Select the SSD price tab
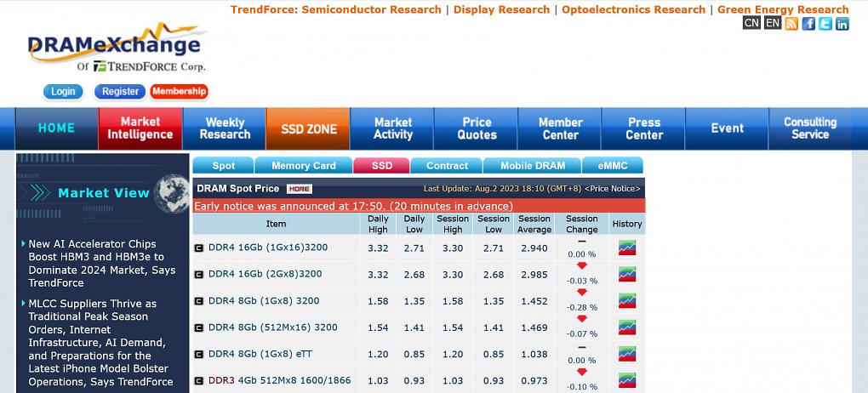Viewport: 868px width, 393px height. click(x=381, y=166)
